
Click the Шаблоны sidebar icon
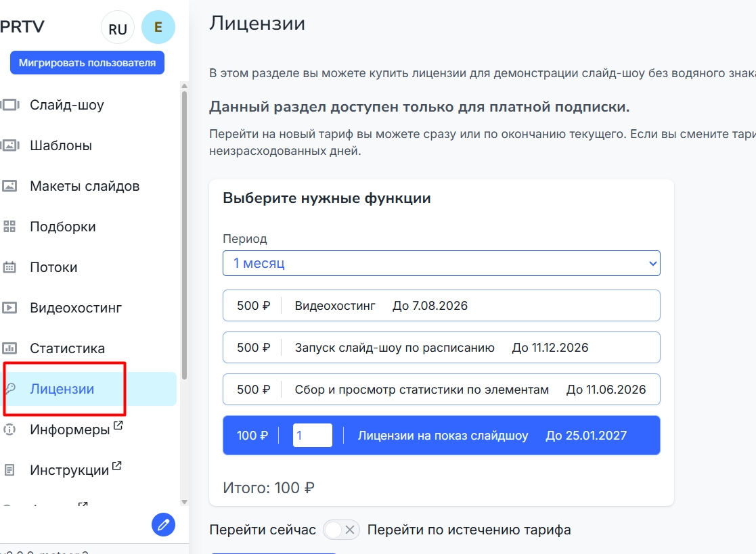tap(9, 145)
